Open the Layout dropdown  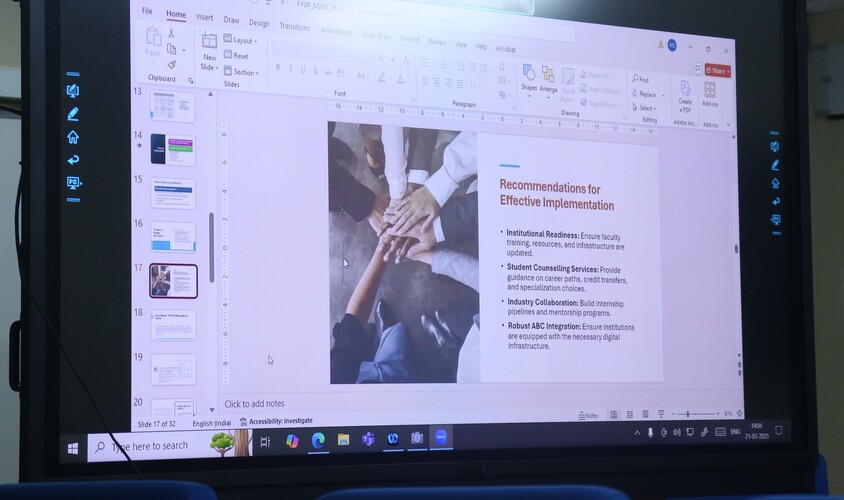[240, 40]
